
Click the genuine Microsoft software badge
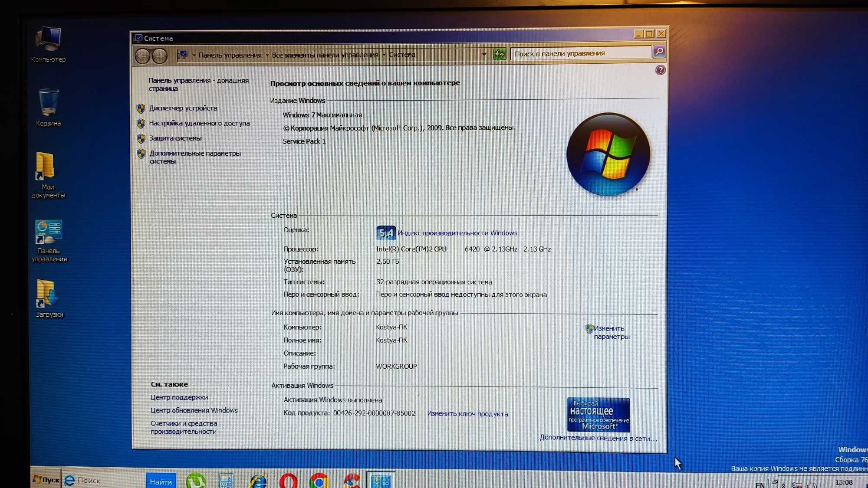point(598,415)
